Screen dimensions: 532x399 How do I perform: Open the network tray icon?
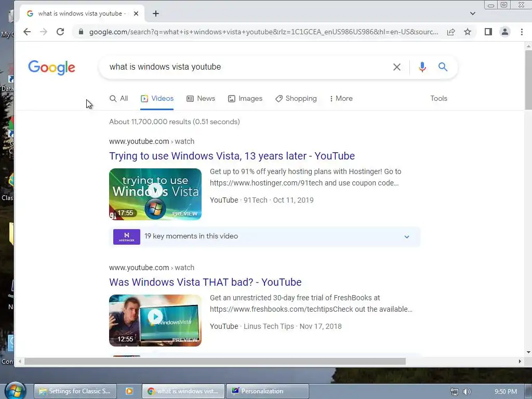coord(454,392)
